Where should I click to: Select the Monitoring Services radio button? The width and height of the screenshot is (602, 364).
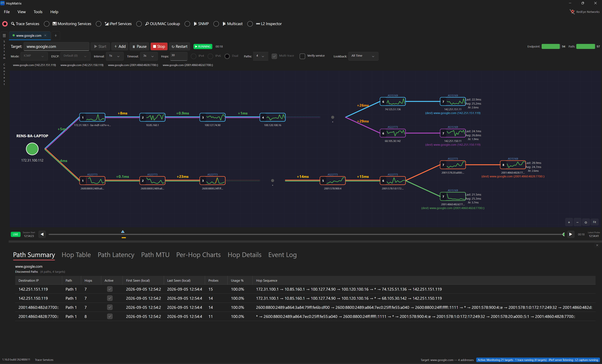tap(47, 24)
